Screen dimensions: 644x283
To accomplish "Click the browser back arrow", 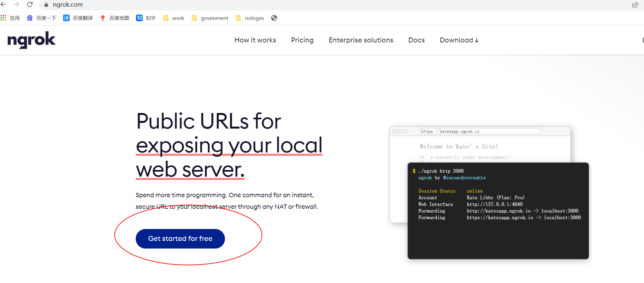I will [3, 4].
